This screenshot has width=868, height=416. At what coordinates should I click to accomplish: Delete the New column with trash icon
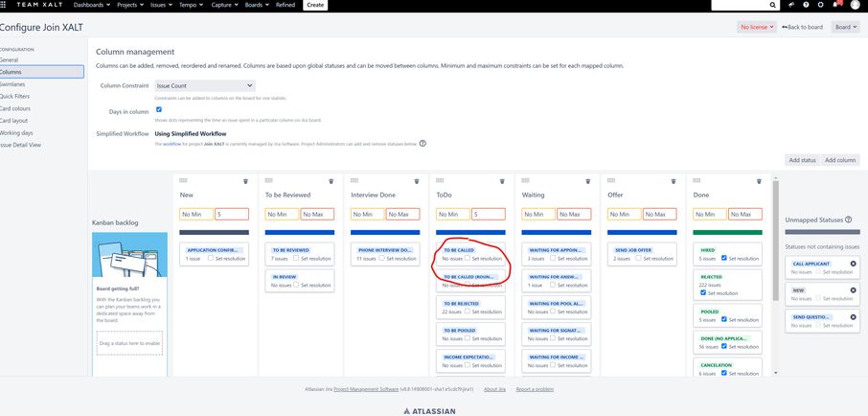pyautogui.click(x=246, y=181)
